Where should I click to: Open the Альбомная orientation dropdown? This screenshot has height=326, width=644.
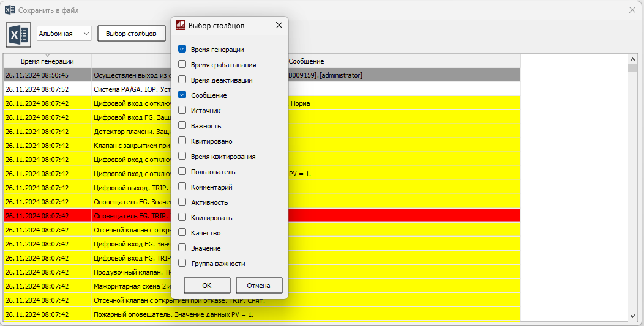64,34
